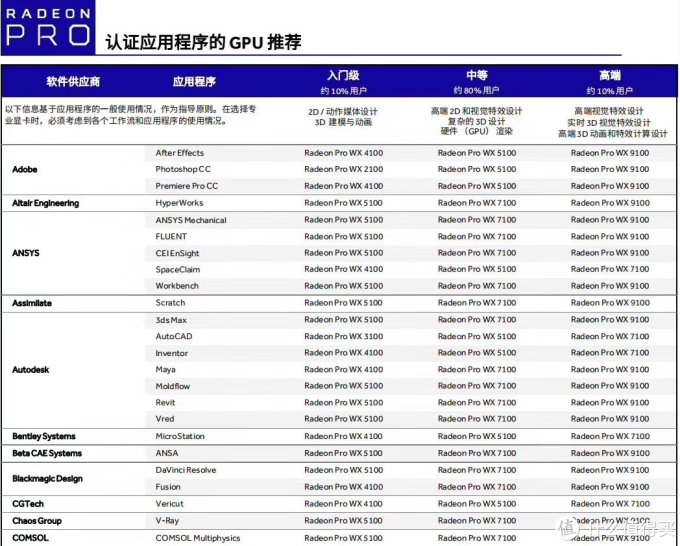Click the Photoshop CC application cell

coord(183,169)
